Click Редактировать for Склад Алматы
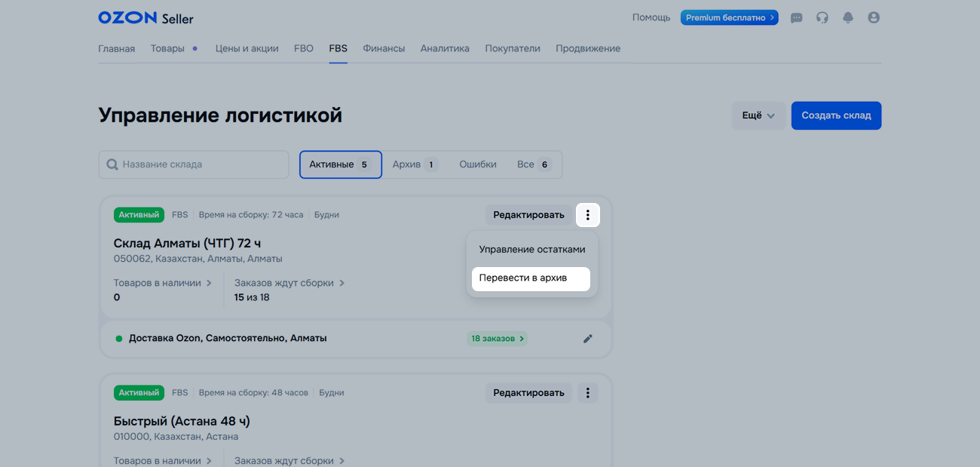The width and height of the screenshot is (980, 467). point(528,215)
